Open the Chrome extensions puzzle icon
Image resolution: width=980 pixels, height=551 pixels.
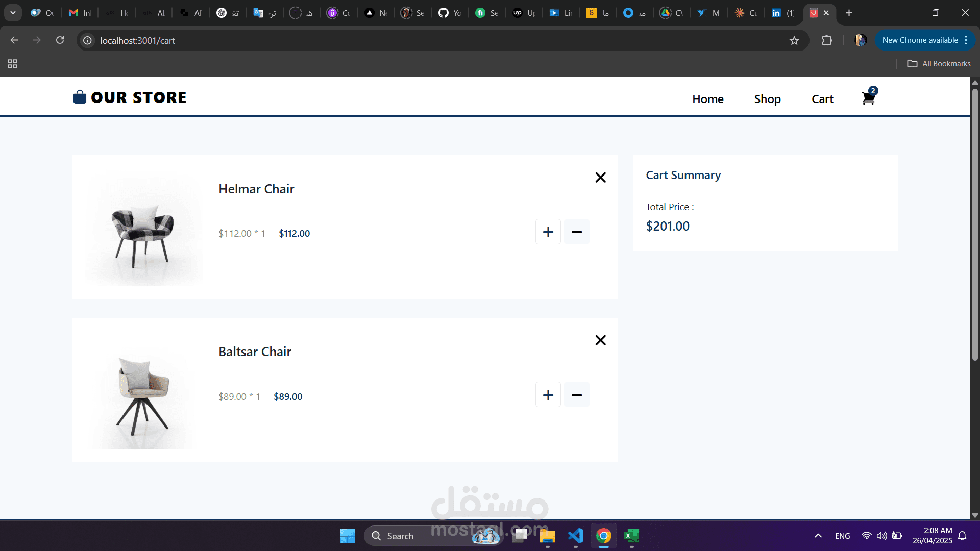coord(827,40)
